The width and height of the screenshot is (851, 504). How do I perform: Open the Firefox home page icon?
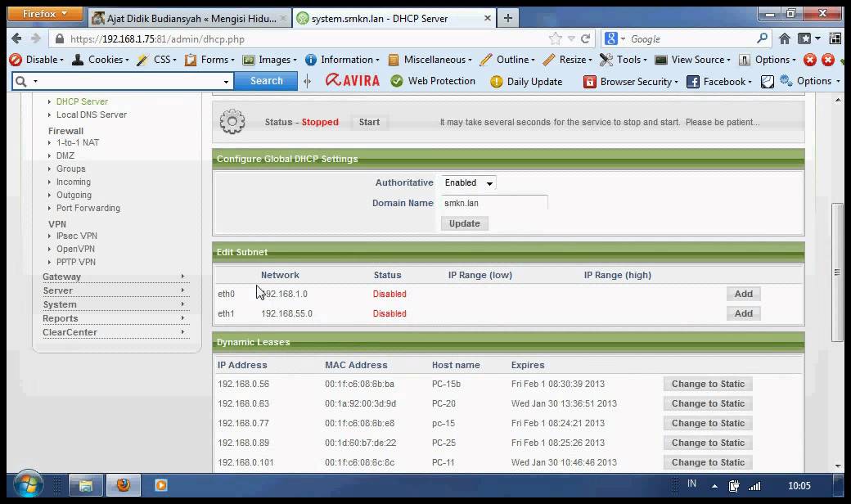coord(784,38)
